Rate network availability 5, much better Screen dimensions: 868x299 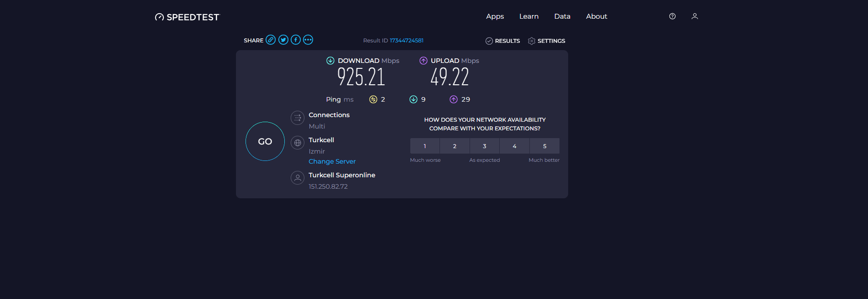[x=545, y=146]
